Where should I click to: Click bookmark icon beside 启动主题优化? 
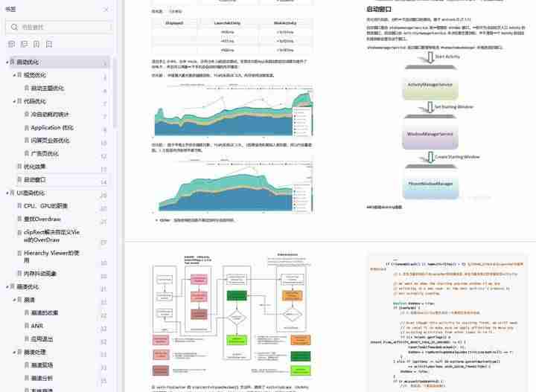coord(27,88)
